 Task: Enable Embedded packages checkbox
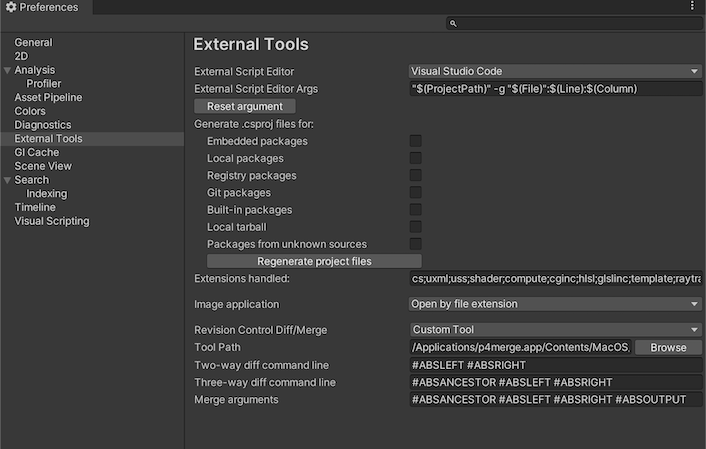click(415, 141)
